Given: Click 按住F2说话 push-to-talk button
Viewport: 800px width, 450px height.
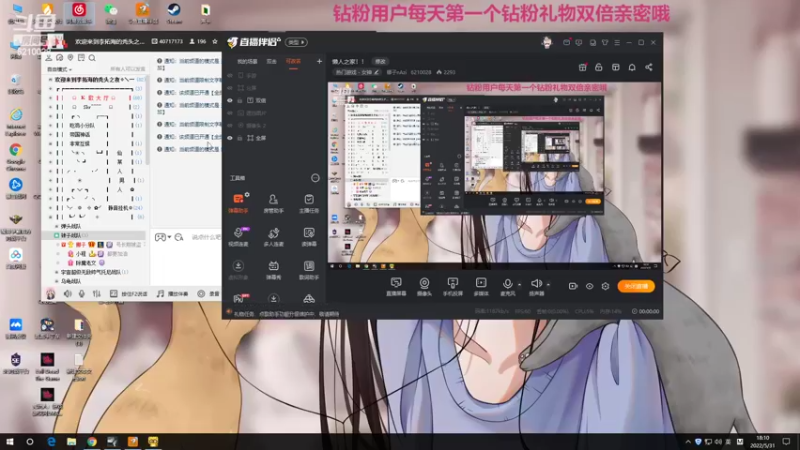Looking at the screenshot, I should (129, 294).
